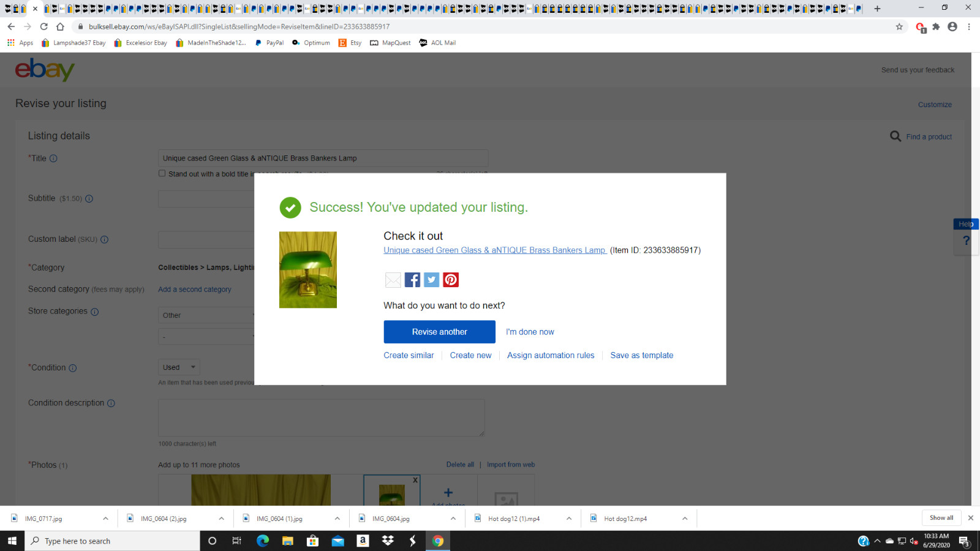The height and width of the screenshot is (551, 980).
Task: Click the Title info icon
Action: [x=53, y=159]
